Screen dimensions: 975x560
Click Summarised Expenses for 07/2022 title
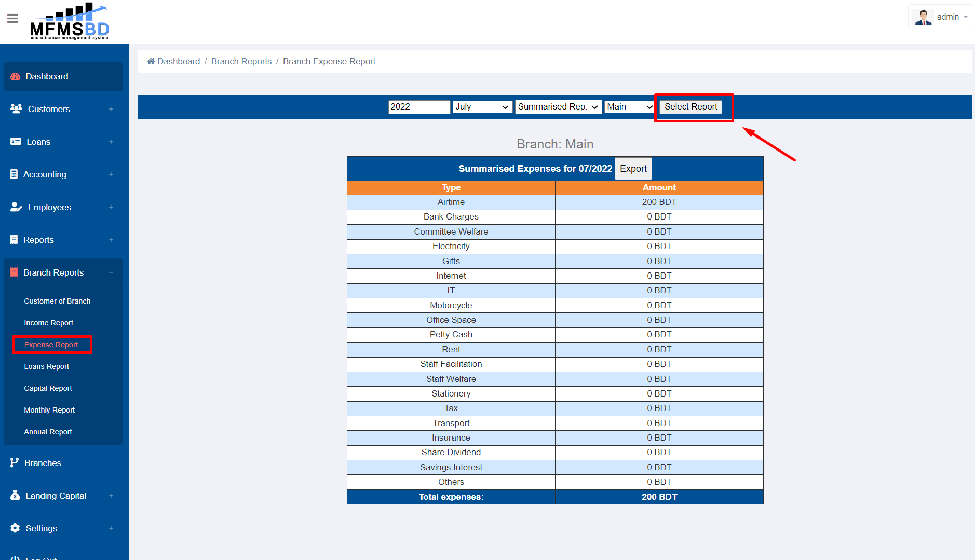click(x=535, y=169)
